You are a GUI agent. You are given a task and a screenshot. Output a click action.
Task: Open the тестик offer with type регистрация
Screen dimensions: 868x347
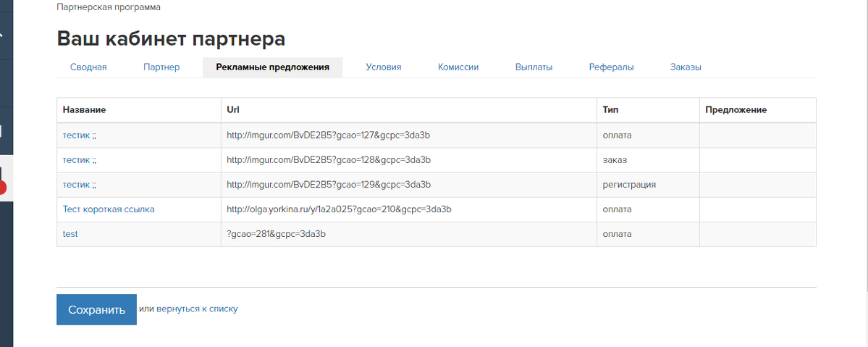coord(80,185)
